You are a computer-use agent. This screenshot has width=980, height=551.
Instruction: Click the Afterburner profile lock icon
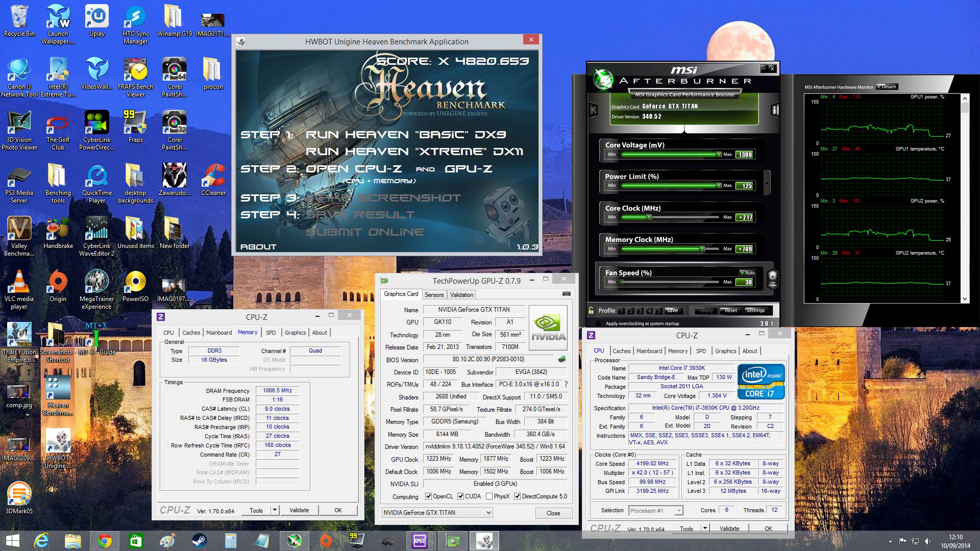point(591,310)
